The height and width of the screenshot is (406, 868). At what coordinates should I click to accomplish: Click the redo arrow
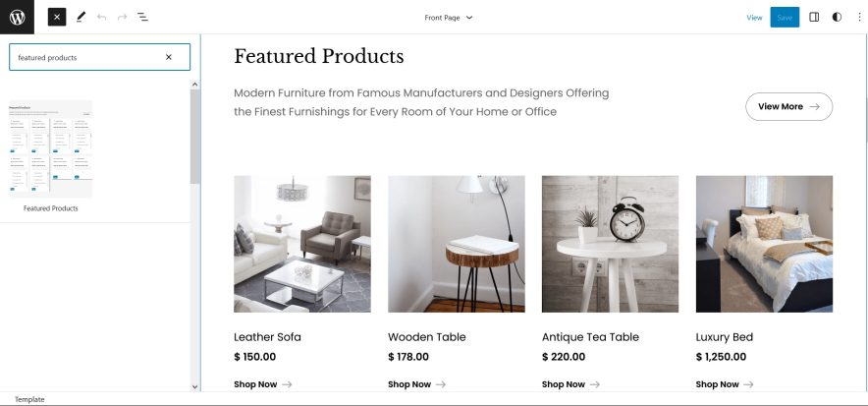122,17
